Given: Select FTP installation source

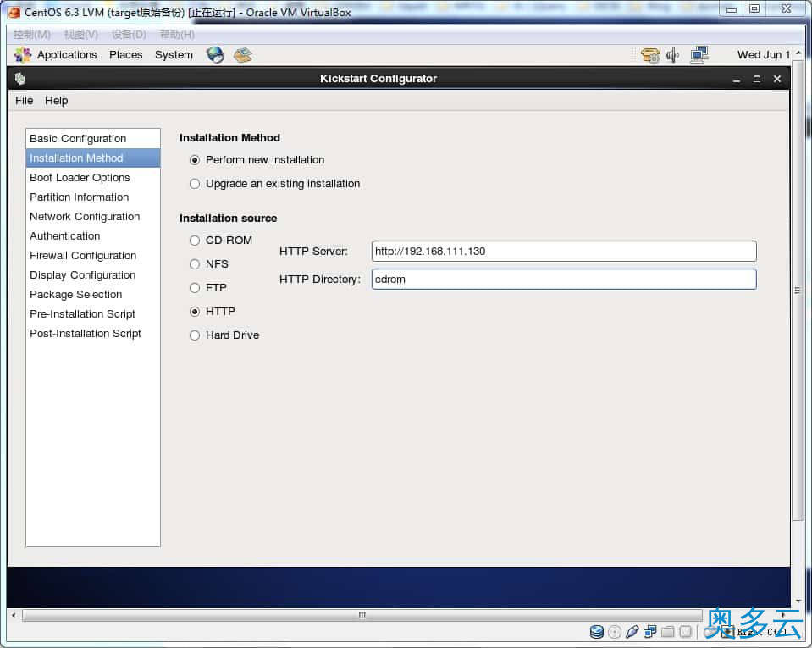Looking at the screenshot, I should pos(195,288).
